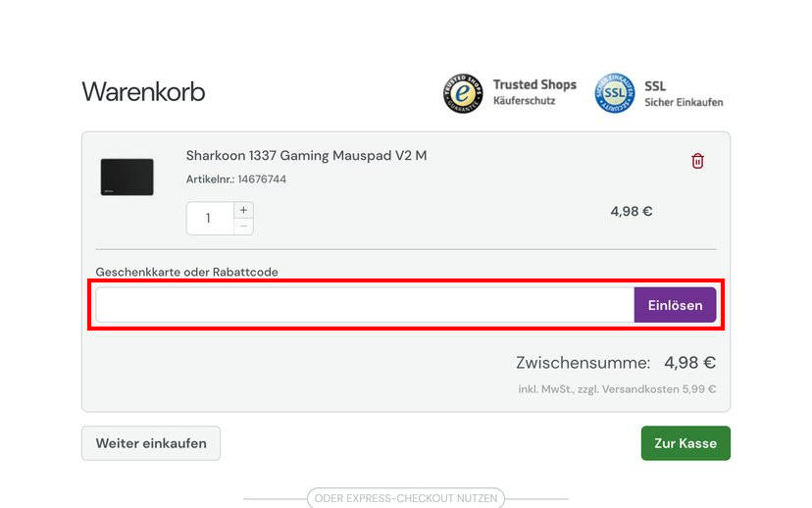Select the item price 4,98 € in the row

pos(632,211)
